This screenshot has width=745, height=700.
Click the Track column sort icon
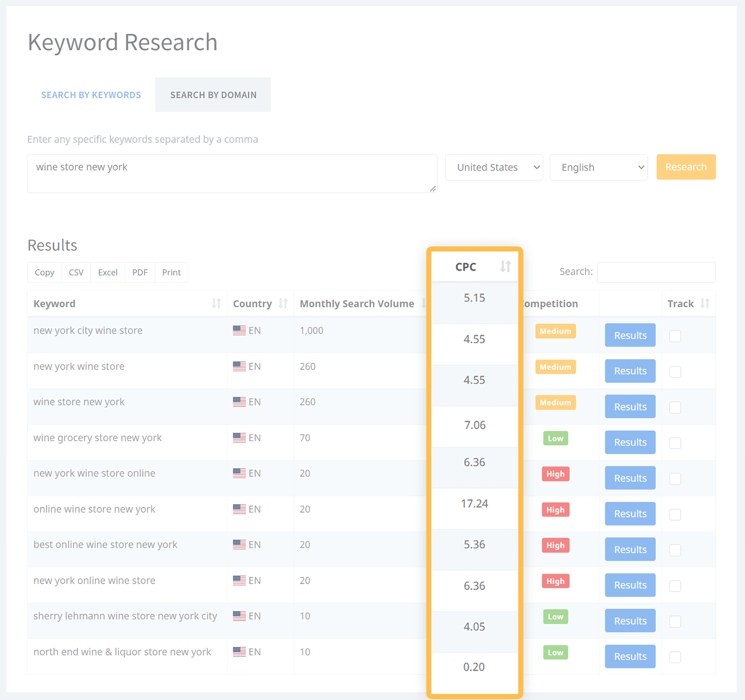pos(705,304)
